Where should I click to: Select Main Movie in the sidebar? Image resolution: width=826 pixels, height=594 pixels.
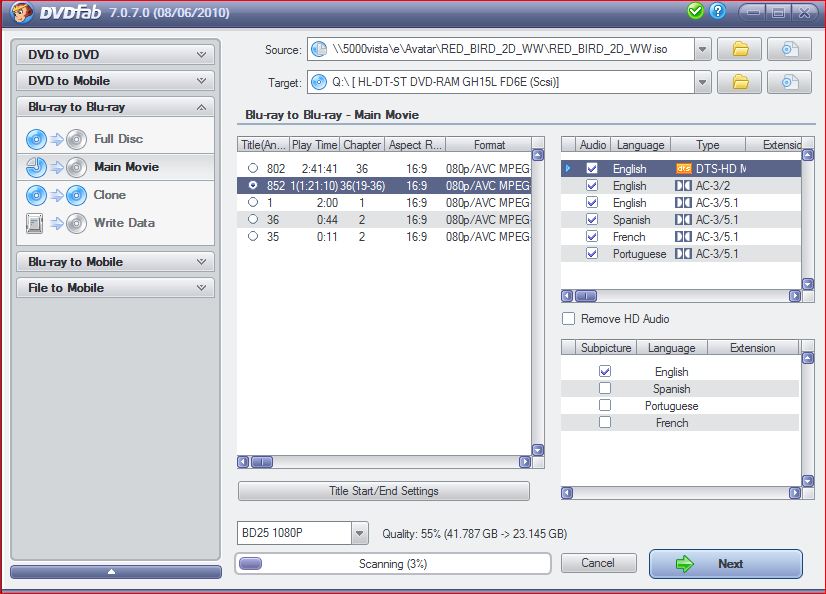tap(125, 167)
